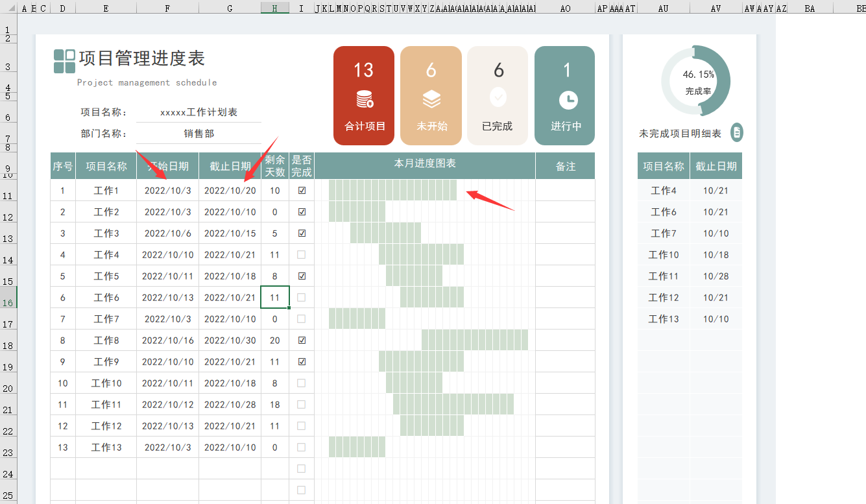Click the document icon beside 未完成项目明细表
The width and height of the screenshot is (866, 504).
coord(737,132)
